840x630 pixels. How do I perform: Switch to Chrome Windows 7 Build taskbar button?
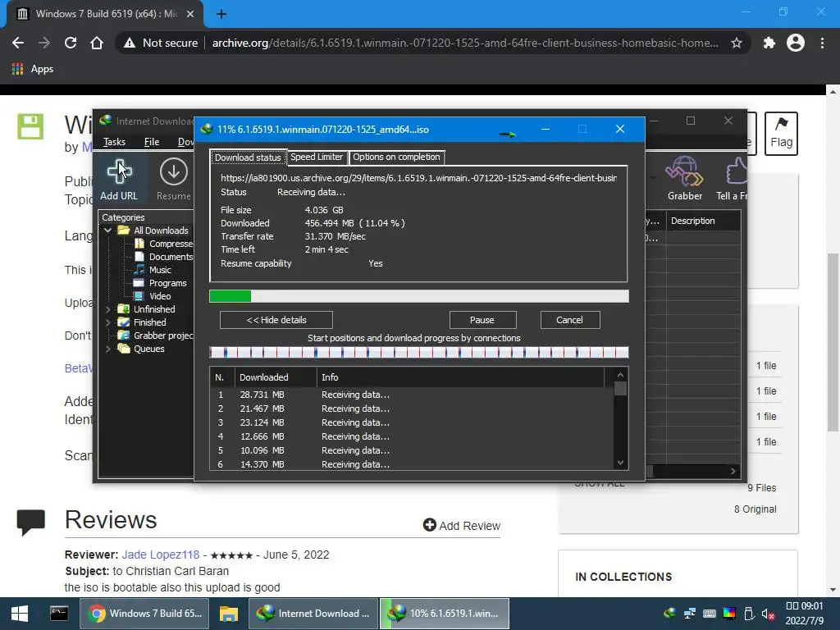click(146, 614)
